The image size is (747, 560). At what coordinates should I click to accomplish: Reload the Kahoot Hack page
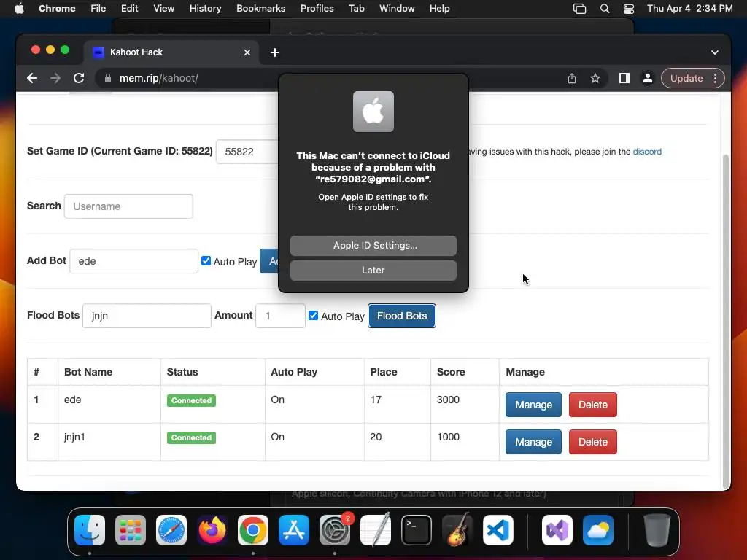[x=79, y=78]
